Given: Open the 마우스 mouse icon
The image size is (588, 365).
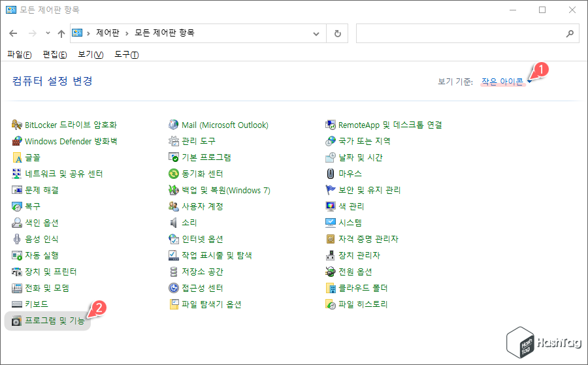Looking at the screenshot, I should point(330,174).
